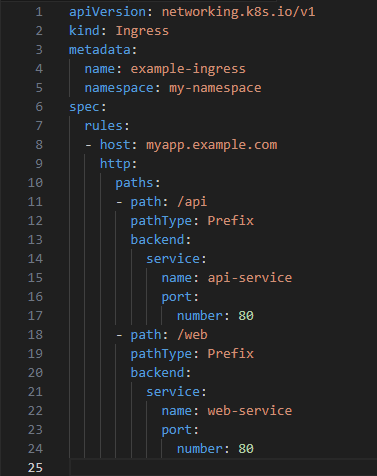377x476 pixels.
Task: Place cursor on example-ingress name value
Action: 188,69
